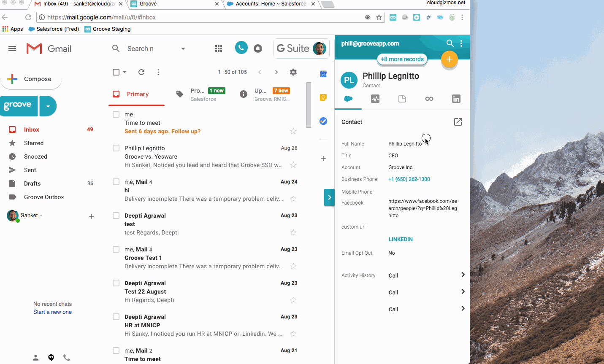Screen dimensions: 604x364
Task: Open Groove panel three-dot menu
Action: (461, 43)
